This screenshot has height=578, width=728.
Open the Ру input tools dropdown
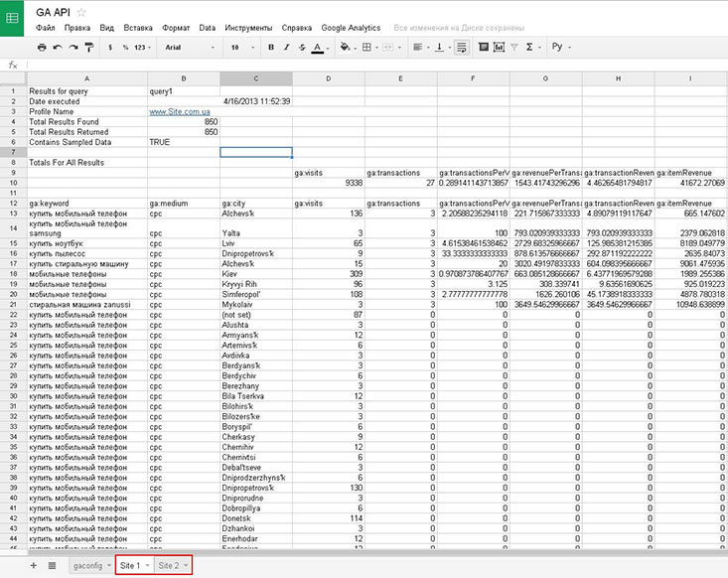[561, 47]
